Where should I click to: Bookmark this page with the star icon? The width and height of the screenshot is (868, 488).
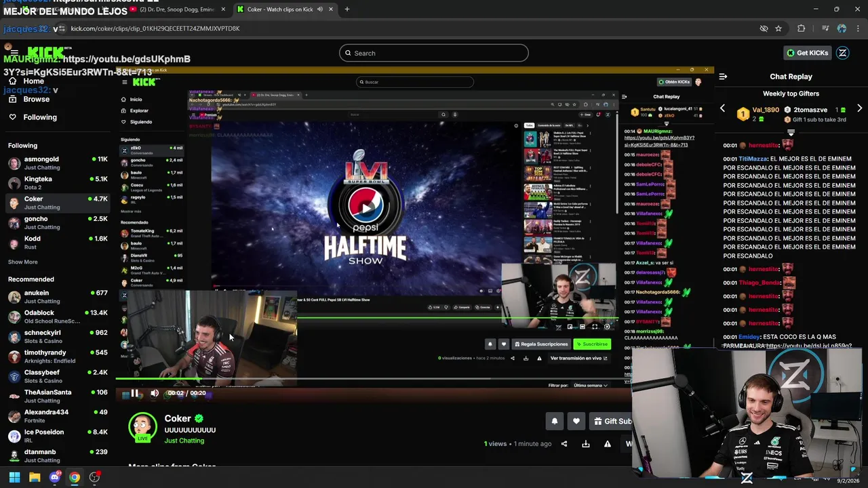[x=778, y=28]
